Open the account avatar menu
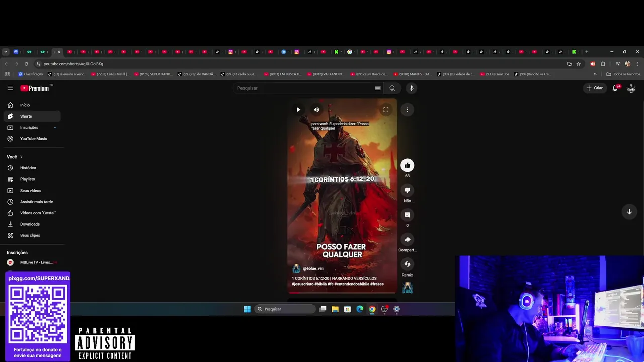This screenshot has width=644, height=362. click(631, 88)
